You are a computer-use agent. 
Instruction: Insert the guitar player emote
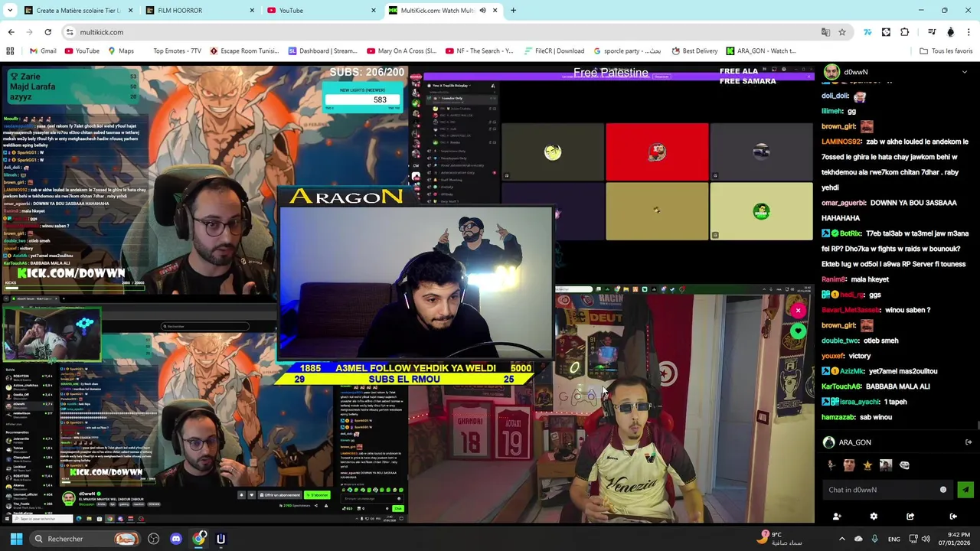coord(831,465)
